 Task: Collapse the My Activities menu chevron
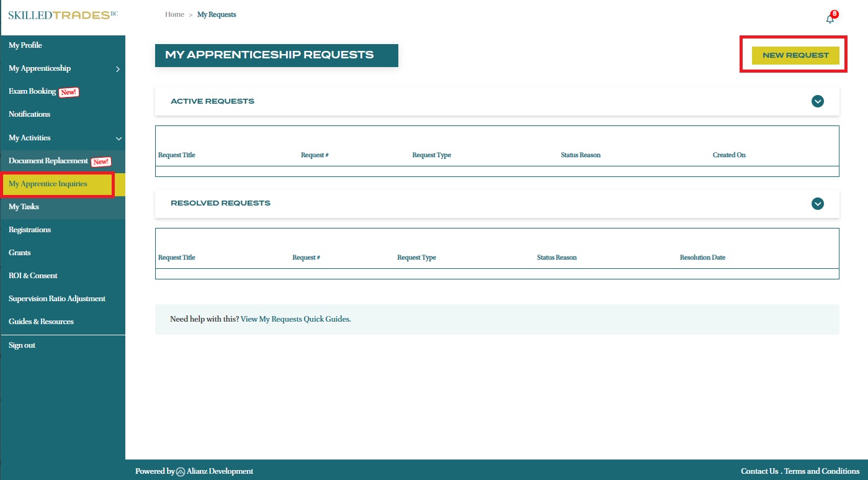point(119,138)
